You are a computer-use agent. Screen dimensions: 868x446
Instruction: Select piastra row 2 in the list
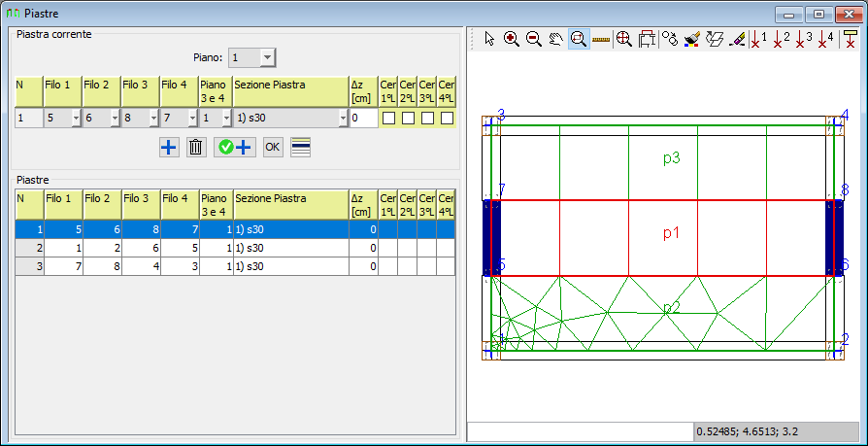235,248
